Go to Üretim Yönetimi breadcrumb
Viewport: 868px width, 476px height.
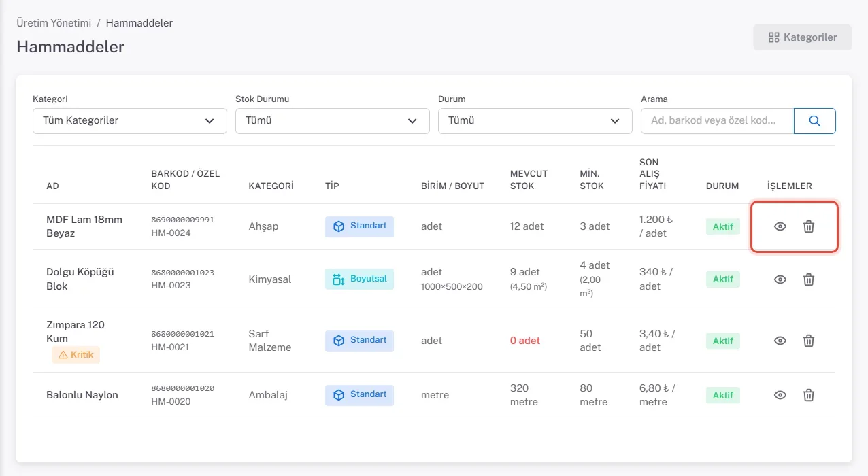pos(54,23)
